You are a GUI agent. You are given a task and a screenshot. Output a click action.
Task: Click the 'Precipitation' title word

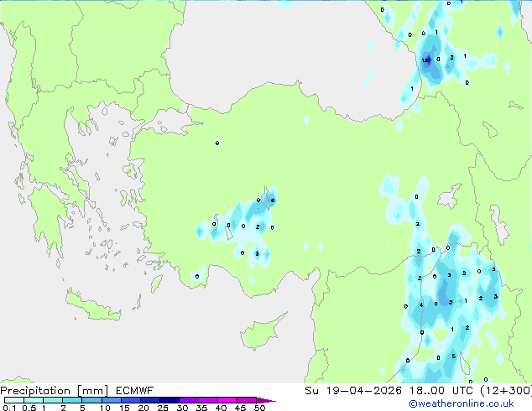tap(35, 391)
